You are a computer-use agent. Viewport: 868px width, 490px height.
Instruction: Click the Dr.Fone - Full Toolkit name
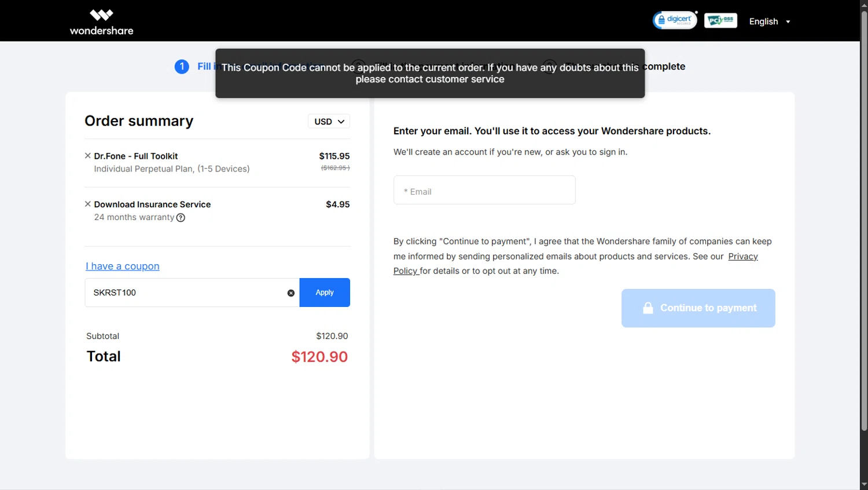[136, 156]
